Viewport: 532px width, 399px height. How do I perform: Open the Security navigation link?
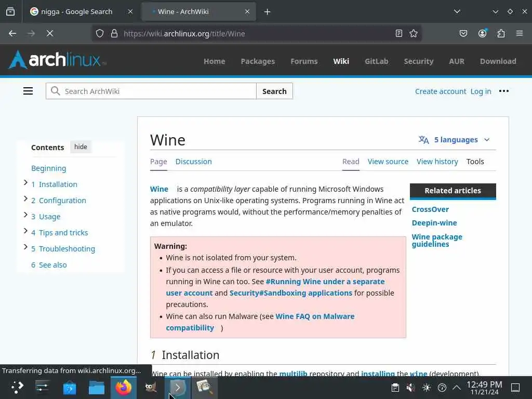pyautogui.click(x=419, y=61)
